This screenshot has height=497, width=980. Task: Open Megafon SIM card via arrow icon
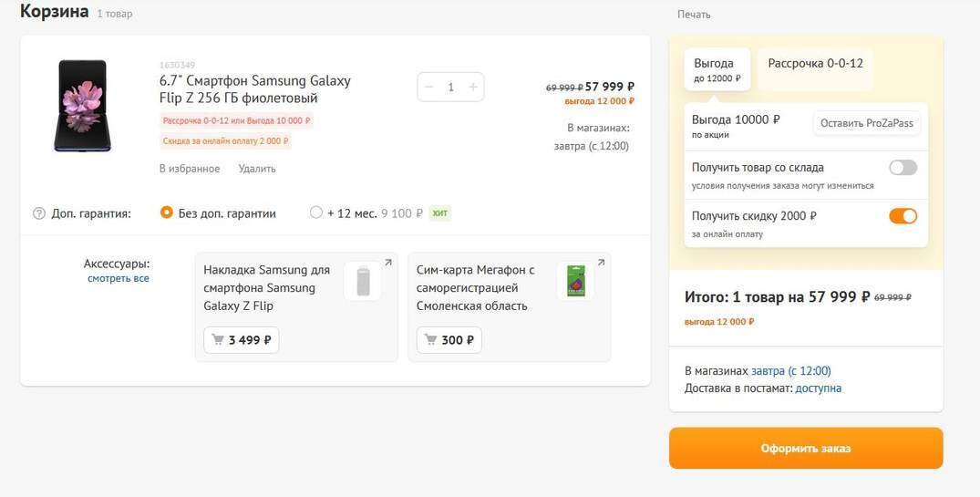[601, 263]
